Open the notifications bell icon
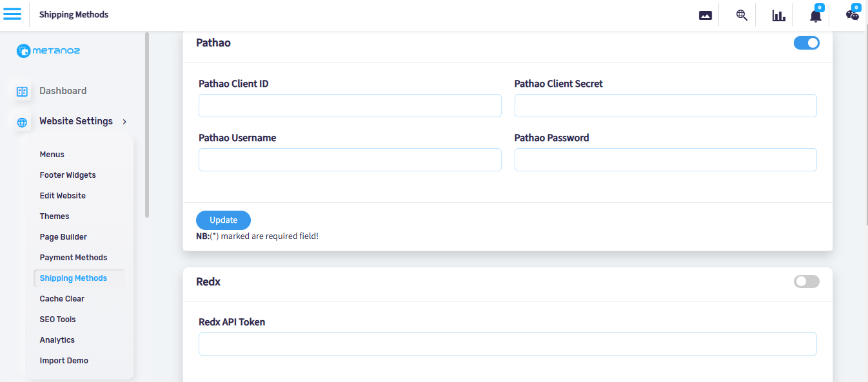This screenshot has width=868, height=382. tap(816, 14)
